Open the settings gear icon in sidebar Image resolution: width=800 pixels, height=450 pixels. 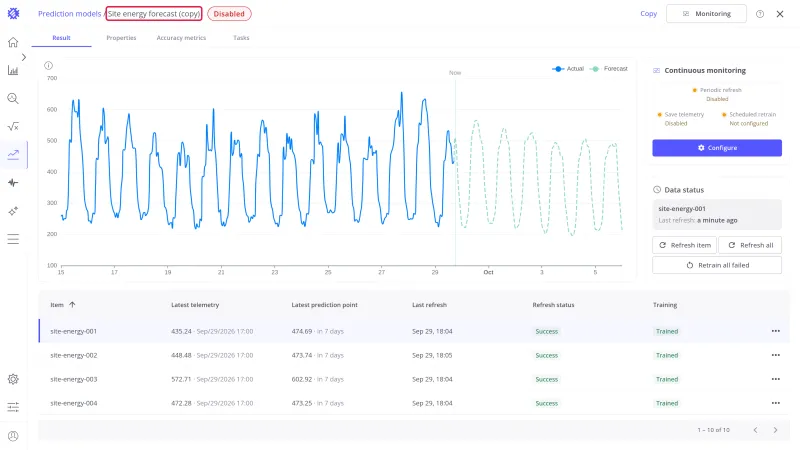[x=13, y=379]
